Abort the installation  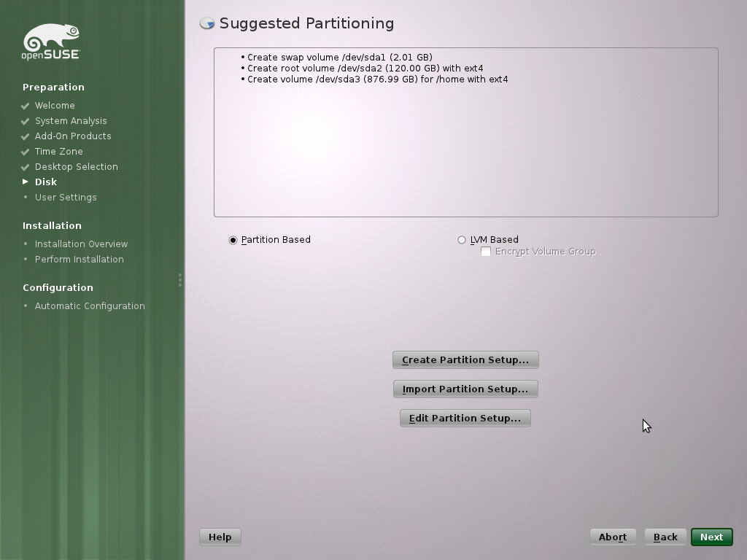(613, 537)
